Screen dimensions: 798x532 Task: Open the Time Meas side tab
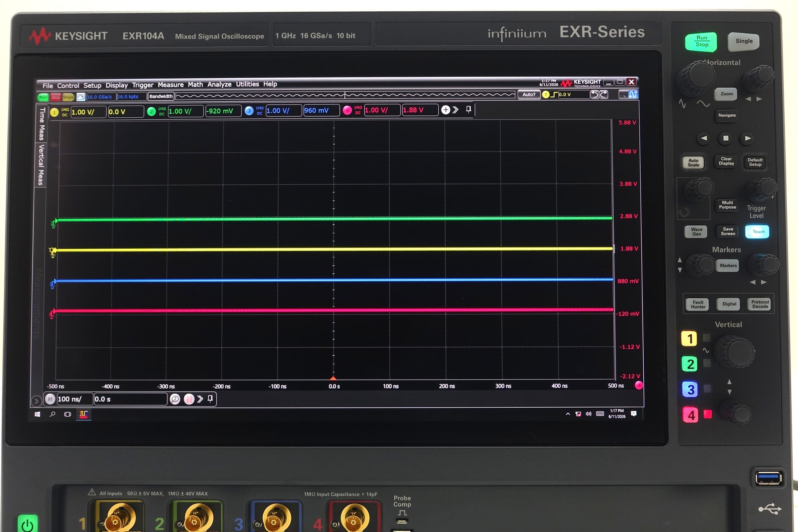(x=41, y=124)
